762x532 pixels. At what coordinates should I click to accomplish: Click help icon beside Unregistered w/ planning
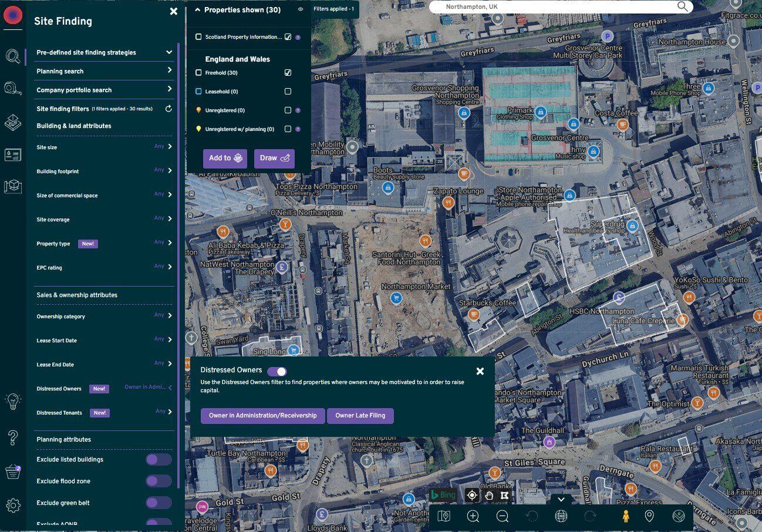click(x=298, y=129)
